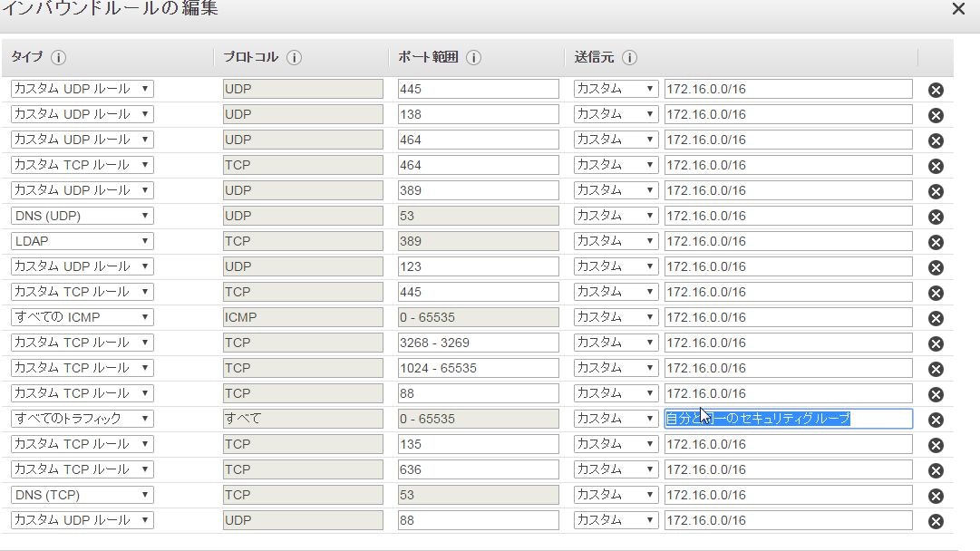Click the ICMP protocol cell
Screen dimensions: 980x551
tap(303, 316)
